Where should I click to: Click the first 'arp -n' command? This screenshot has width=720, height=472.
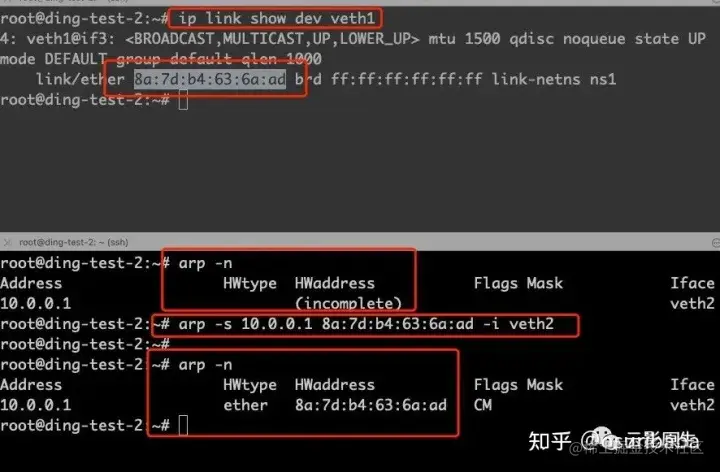tap(205, 264)
